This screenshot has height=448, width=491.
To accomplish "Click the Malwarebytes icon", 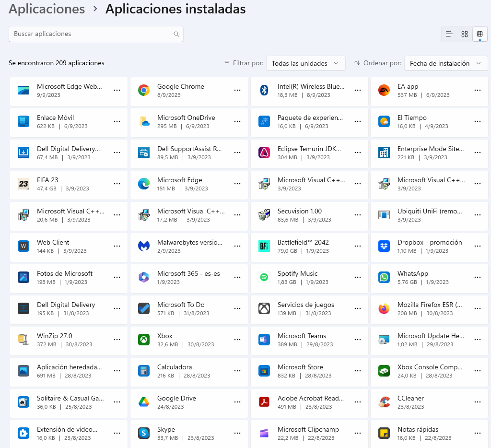I will point(144,246).
